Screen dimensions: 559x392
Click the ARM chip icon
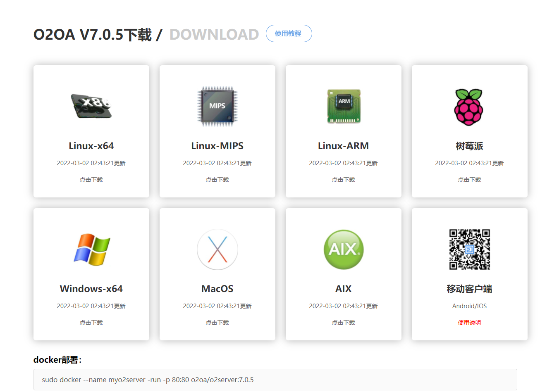(344, 106)
